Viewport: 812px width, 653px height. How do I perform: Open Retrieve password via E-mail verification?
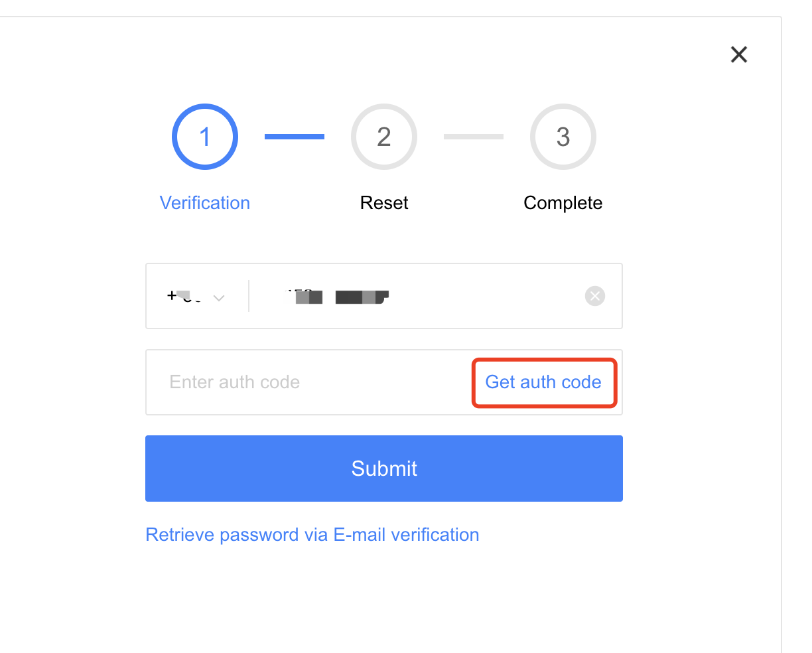(312, 535)
